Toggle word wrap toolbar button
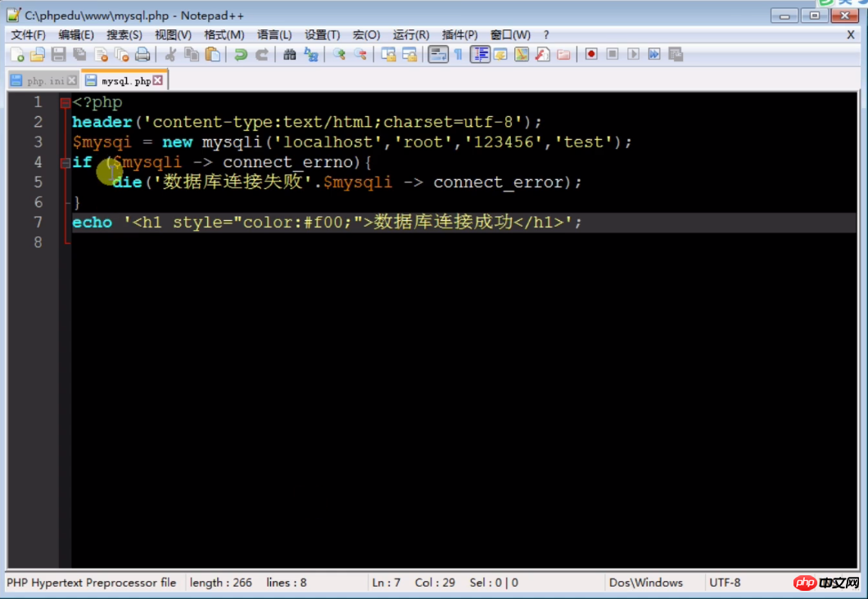868x599 pixels. point(438,55)
